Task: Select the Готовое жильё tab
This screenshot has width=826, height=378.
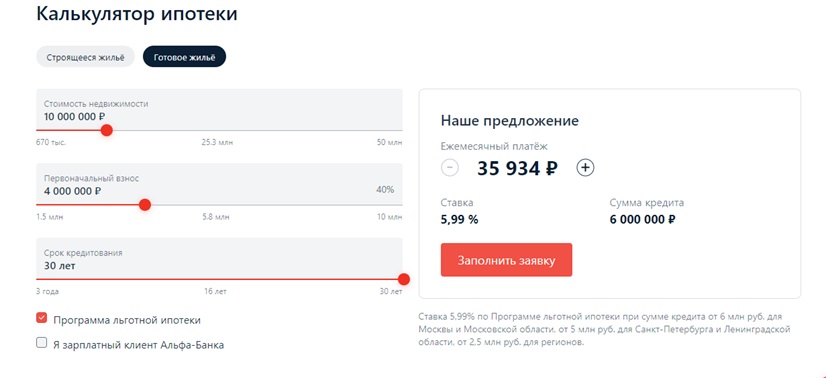Action: (184, 57)
